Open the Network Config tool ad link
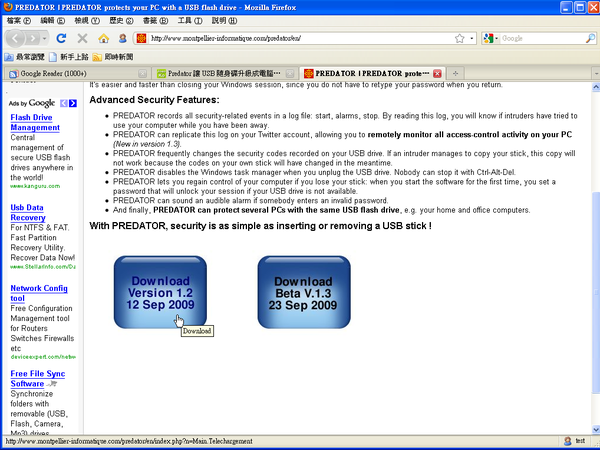 click(x=39, y=293)
